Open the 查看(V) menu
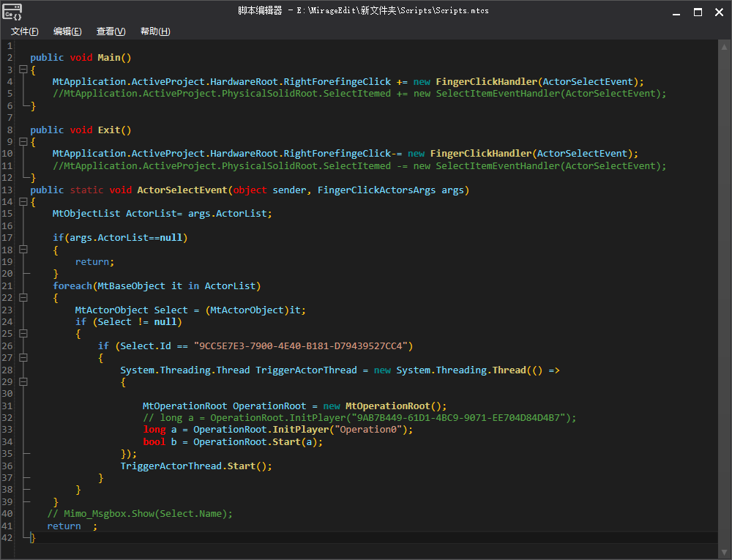The width and height of the screenshot is (732, 560). [x=111, y=31]
